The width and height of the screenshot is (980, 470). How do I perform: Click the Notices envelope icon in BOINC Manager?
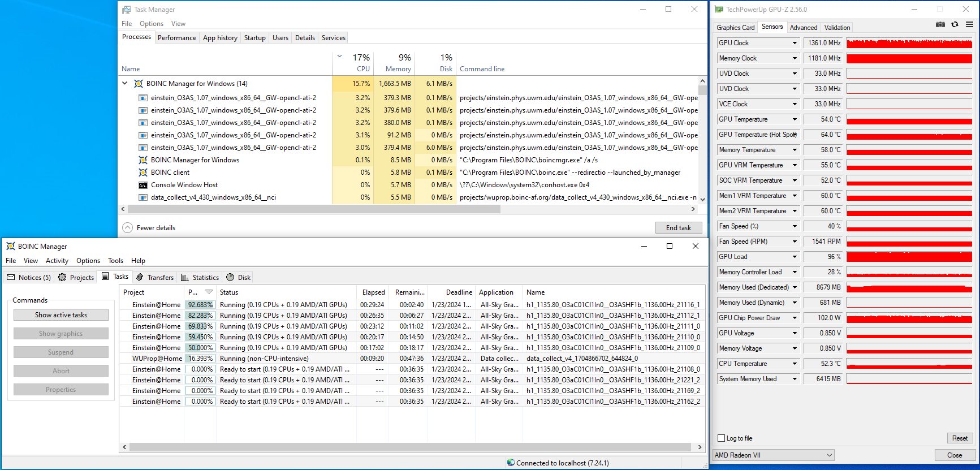[x=11, y=277]
